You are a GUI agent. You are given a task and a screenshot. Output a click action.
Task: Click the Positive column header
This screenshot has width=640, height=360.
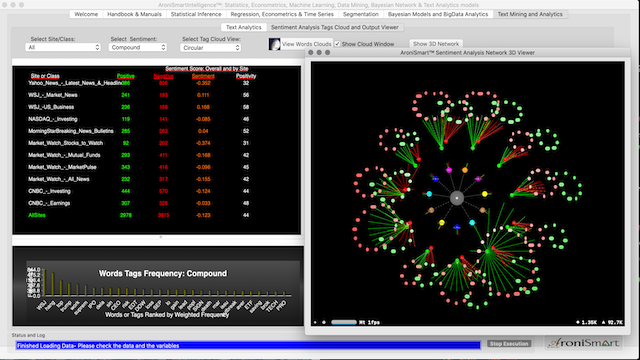pyautogui.click(x=126, y=76)
